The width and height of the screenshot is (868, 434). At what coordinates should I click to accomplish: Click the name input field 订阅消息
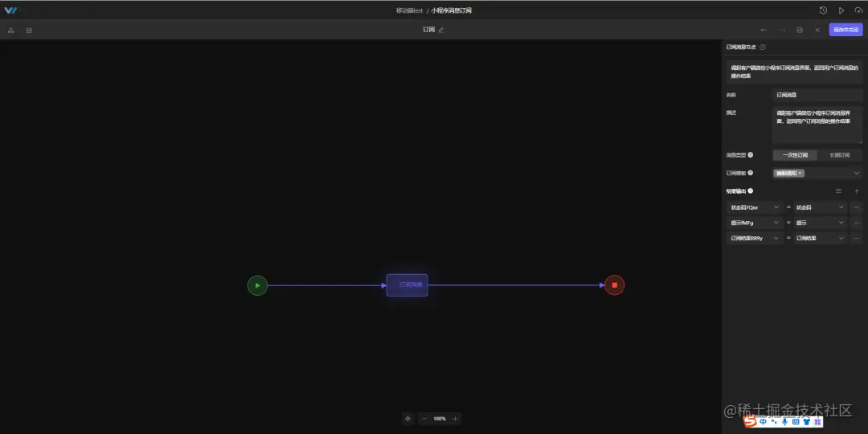point(817,95)
